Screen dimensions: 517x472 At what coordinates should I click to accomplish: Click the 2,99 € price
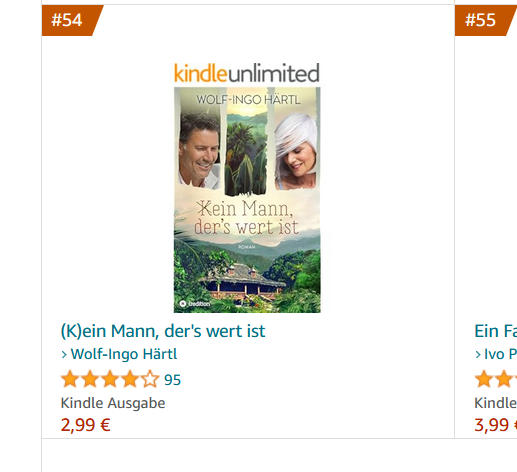click(x=85, y=425)
